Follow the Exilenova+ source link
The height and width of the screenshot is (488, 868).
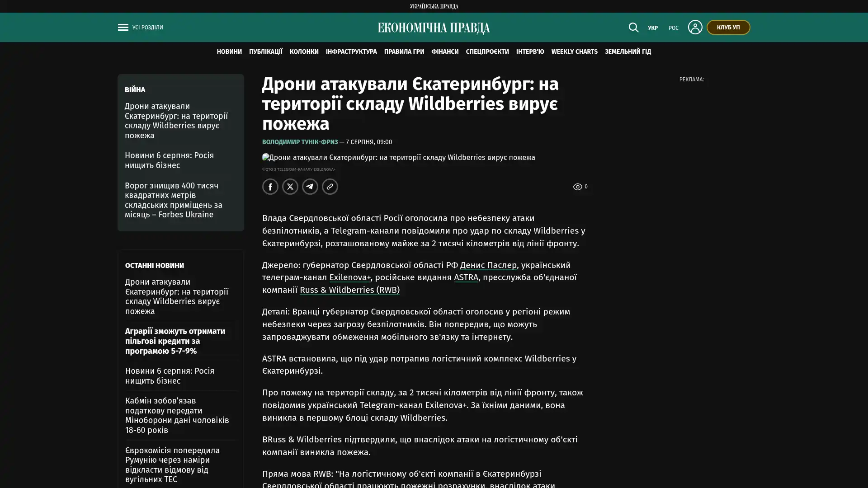(x=350, y=277)
